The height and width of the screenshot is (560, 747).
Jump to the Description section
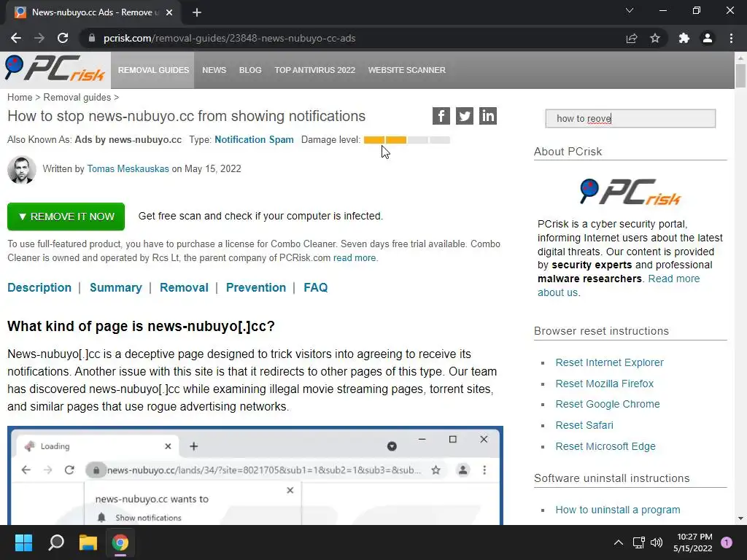[x=39, y=287]
